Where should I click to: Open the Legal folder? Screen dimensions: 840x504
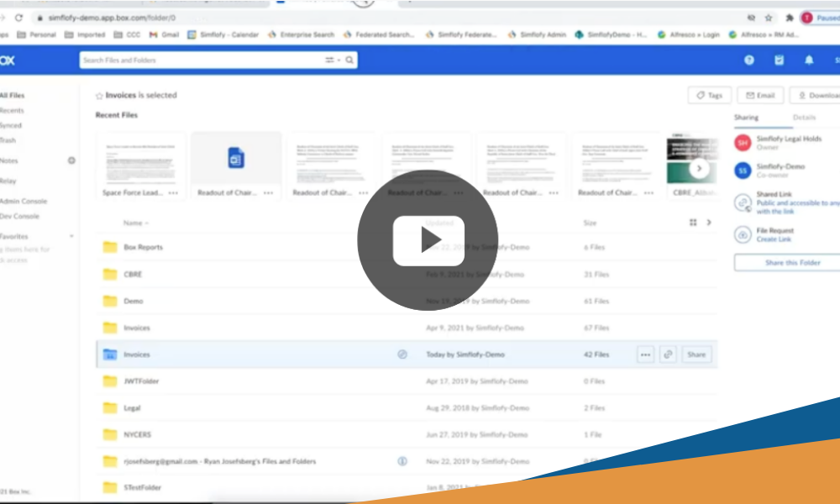coord(132,408)
